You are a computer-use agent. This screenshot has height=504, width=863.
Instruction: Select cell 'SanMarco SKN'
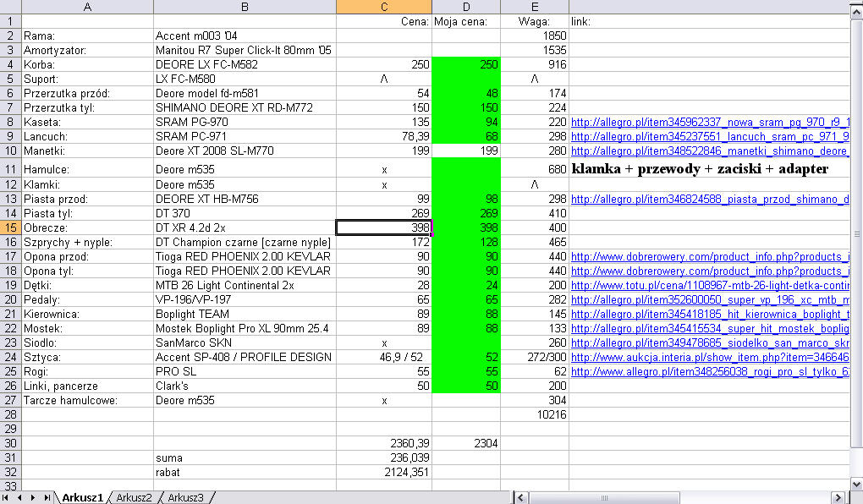245,342
